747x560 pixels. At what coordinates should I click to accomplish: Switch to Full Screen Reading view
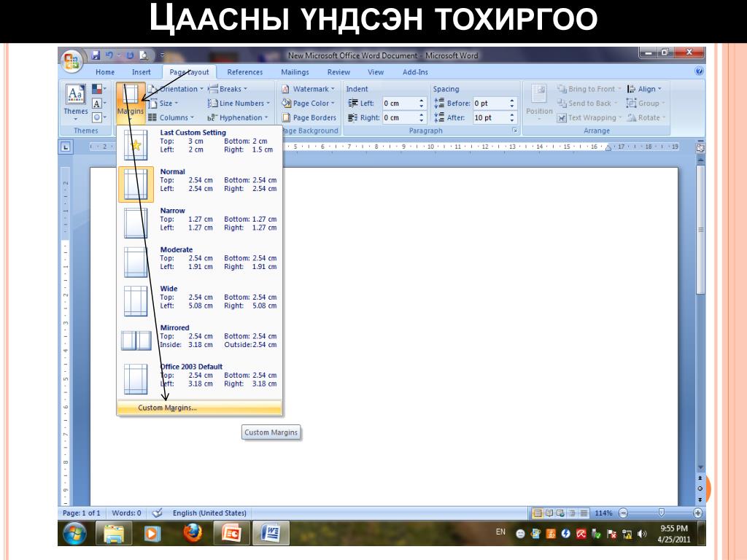(x=549, y=513)
